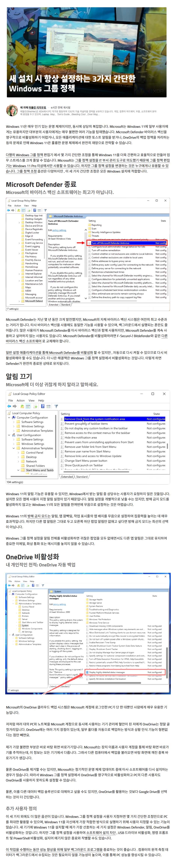Click blue Help icon in Start Menu screenshot toolbar

coord(43,406)
